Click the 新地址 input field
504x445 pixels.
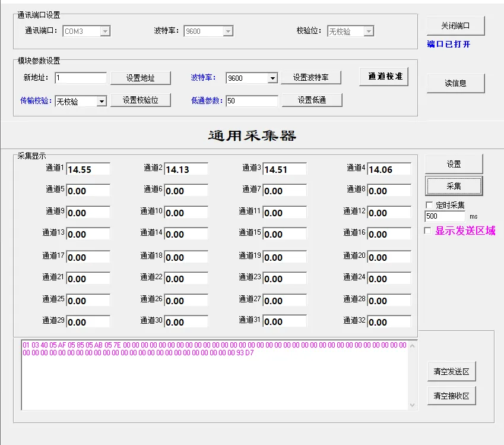pyautogui.click(x=81, y=78)
